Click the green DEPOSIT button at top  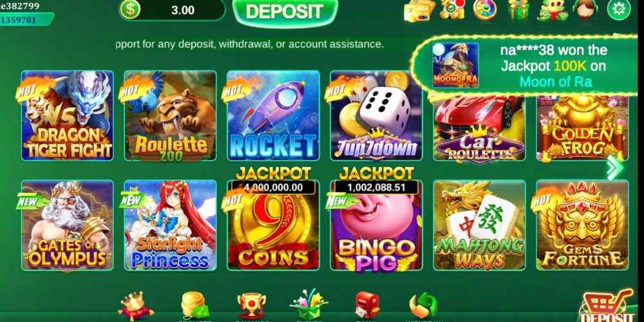(x=285, y=12)
